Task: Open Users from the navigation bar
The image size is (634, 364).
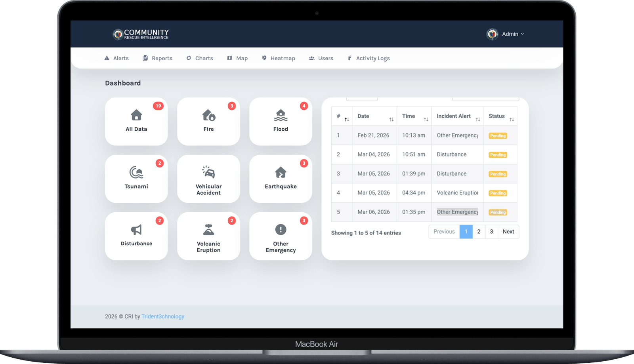Action: click(321, 58)
